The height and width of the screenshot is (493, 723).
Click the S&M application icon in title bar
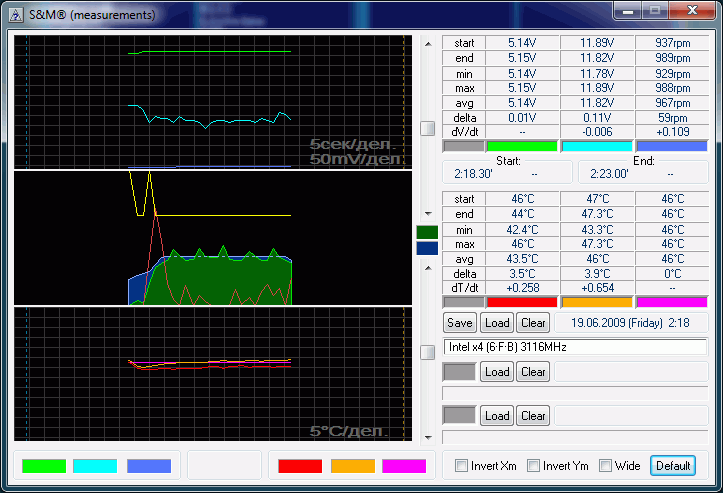point(16,15)
